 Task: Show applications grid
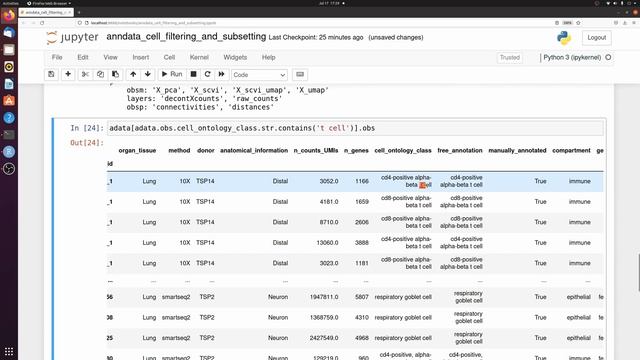(9, 351)
